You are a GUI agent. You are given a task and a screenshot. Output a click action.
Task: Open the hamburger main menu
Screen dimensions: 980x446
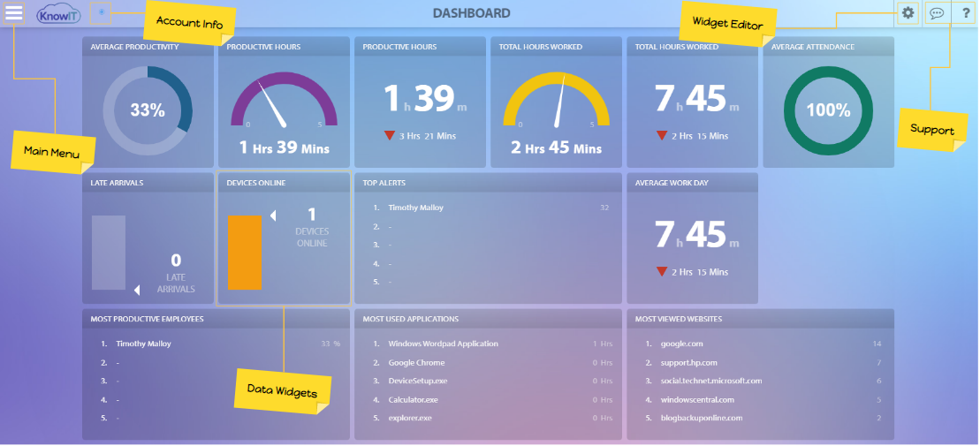point(14,12)
